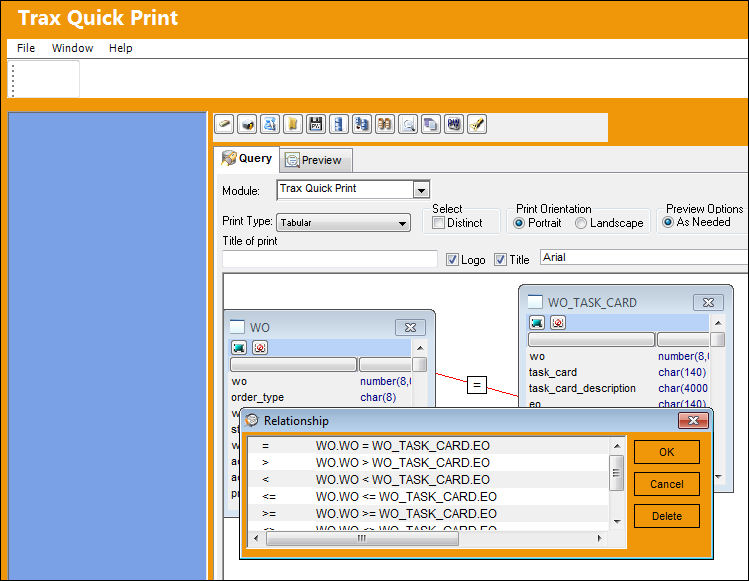Viewport: 749px width, 581px height.
Task: Click OK in the Relationship dialog
Action: pyautogui.click(x=667, y=452)
